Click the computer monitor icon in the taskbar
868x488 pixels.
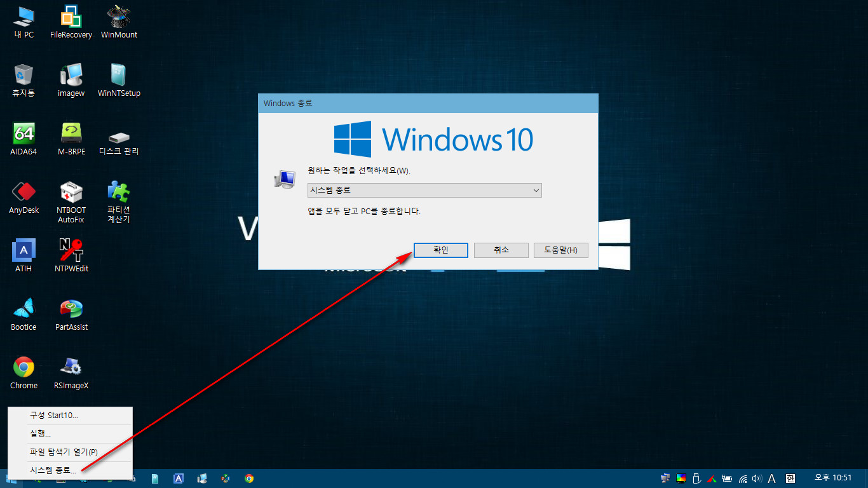[202, 478]
